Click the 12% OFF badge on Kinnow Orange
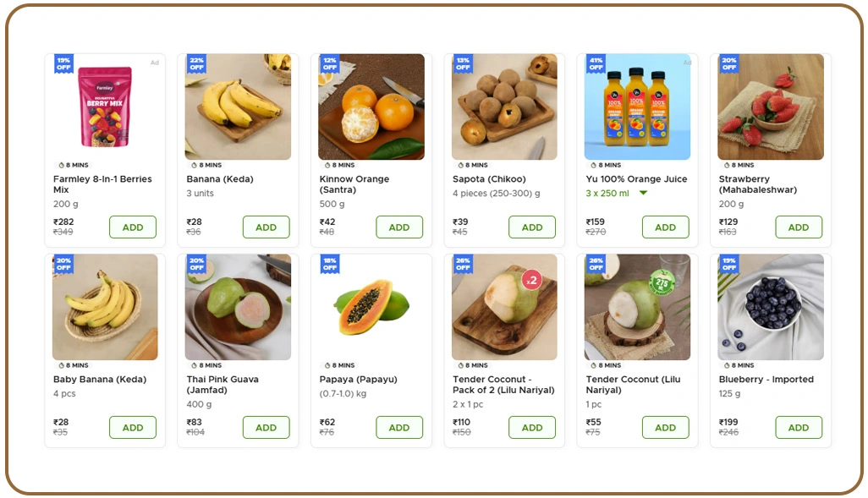The width and height of the screenshot is (868, 498). 329,63
